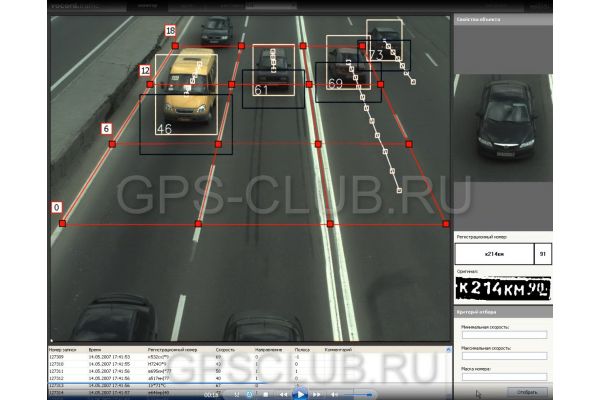This screenshot has height=400, width=600.
Task: Click the distance marker label 18
Action: point(170,31)
